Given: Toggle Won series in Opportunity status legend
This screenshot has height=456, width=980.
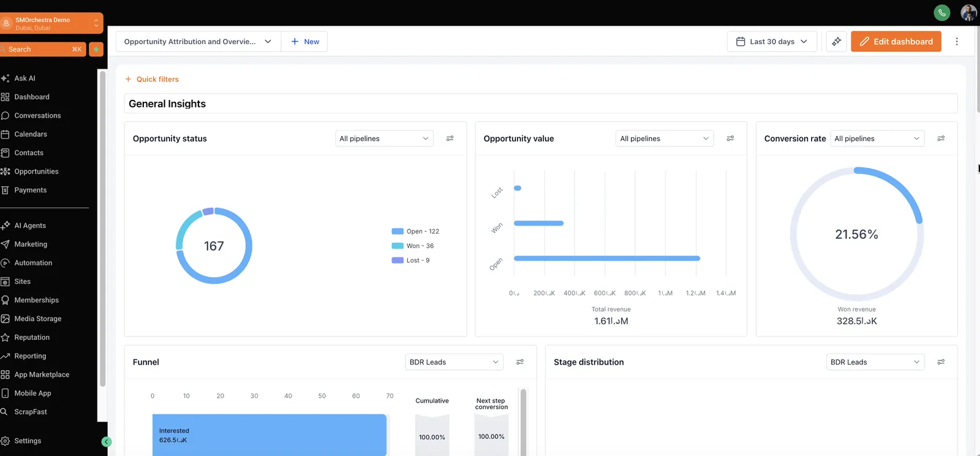Looking at the screenshot, I should 413,246.
